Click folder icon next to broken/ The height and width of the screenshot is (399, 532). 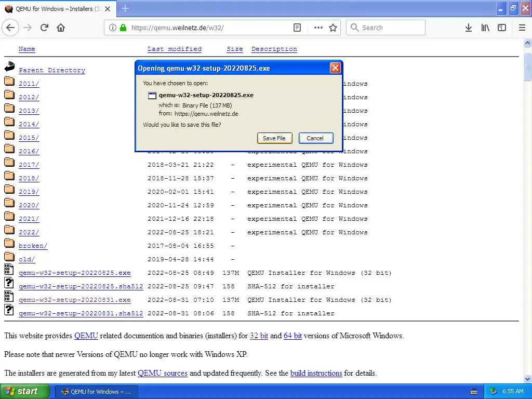click(x=9, y=243)
